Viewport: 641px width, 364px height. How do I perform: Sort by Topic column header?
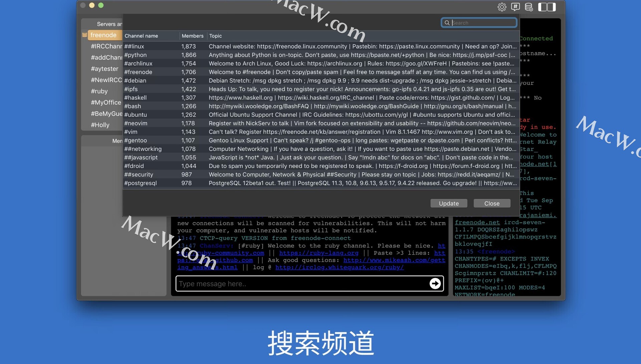tap(363, 36)
